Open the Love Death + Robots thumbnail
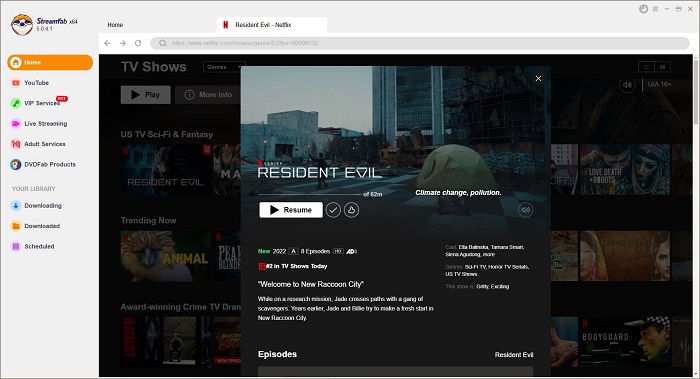The height and width of the screenshot is (379, 700). click(625, 170)
